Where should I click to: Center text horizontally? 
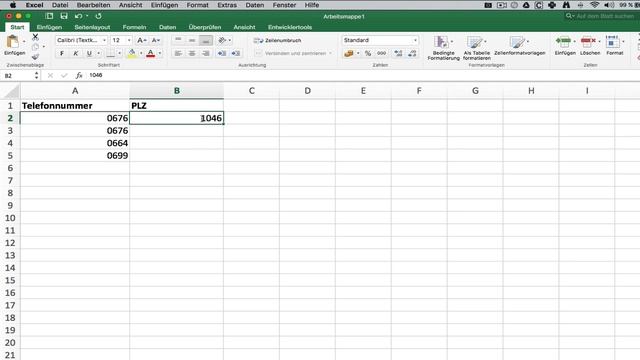[x=192, y=53]
